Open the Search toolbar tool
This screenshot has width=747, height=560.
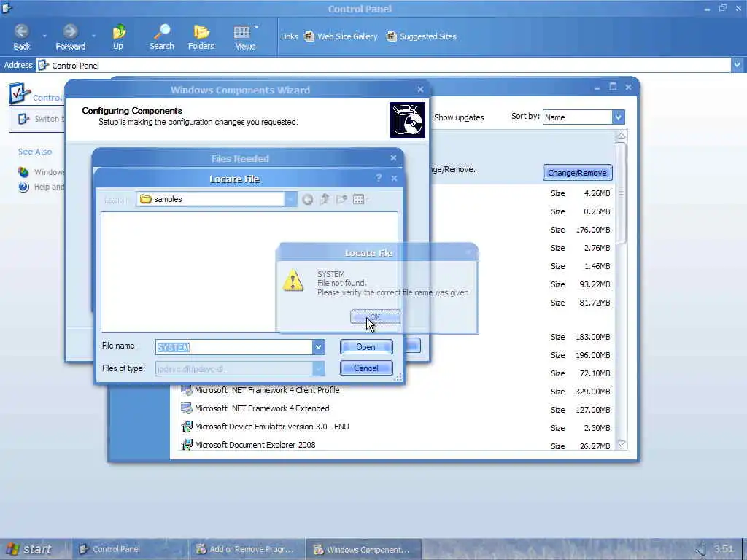pos(161,37)
